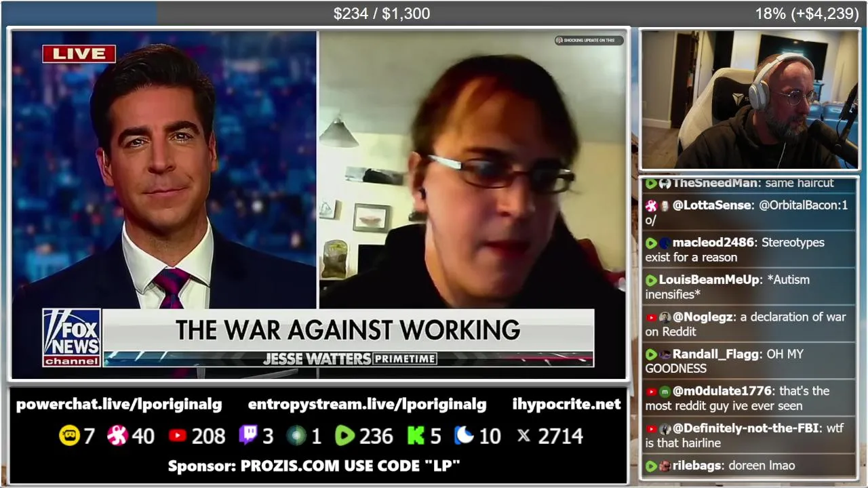Click the Kick icon beside 5 viewers
The width and height of the screenshot is (868, 488).
(415, 436)
